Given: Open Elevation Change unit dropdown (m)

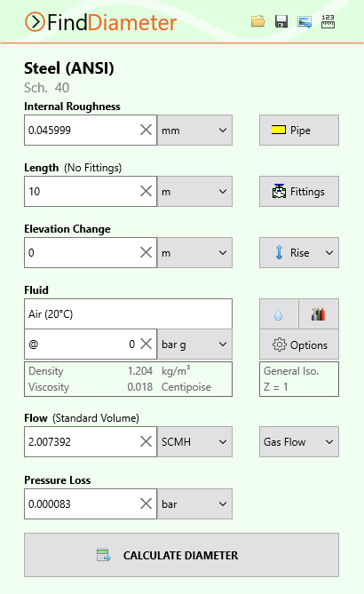Looking at the screenshot, I should click(x=194, y=253).
